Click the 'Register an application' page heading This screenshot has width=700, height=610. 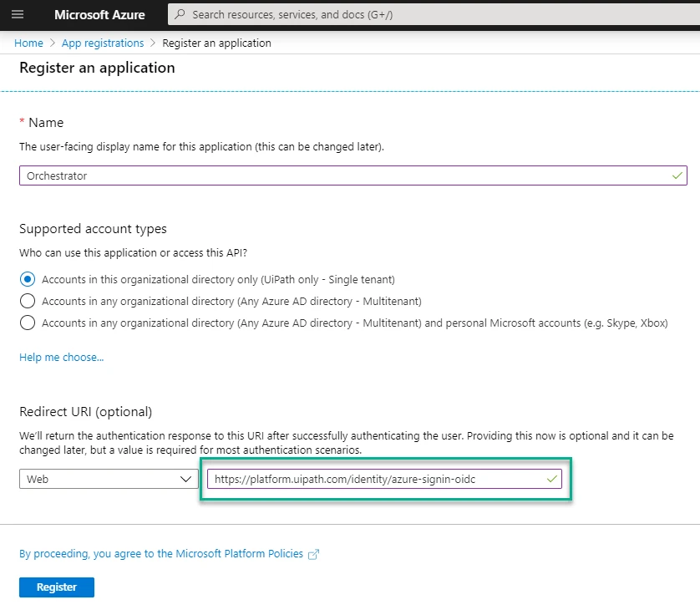pyautogui.click(x=98, y=68)
